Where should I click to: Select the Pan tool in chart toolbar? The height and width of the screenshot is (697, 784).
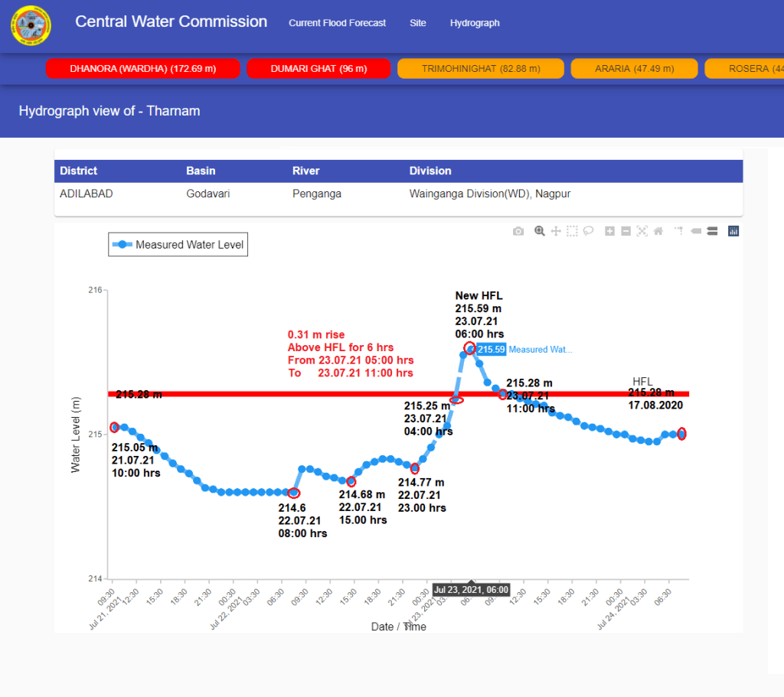[x=556, y=231]
